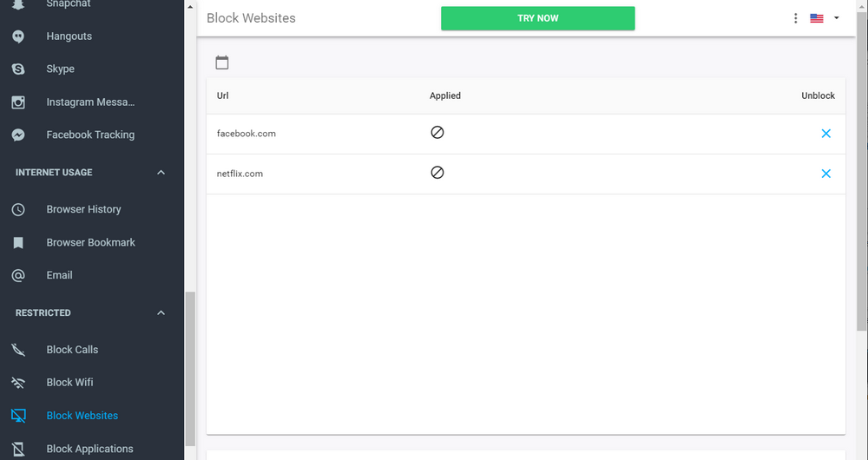Unblock facebook.com with the X icon
Viewport: 868px width, 460px height.
(x=826, y=134)
